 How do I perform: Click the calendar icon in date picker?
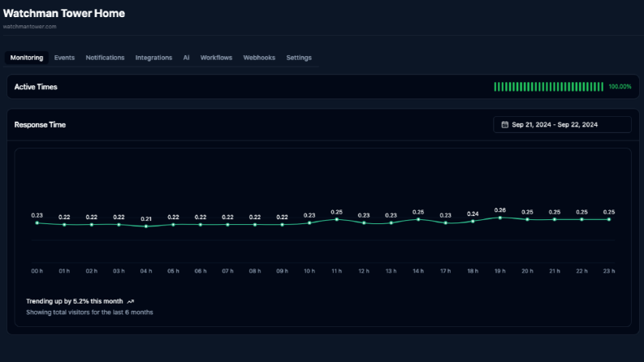pos(505,125)
